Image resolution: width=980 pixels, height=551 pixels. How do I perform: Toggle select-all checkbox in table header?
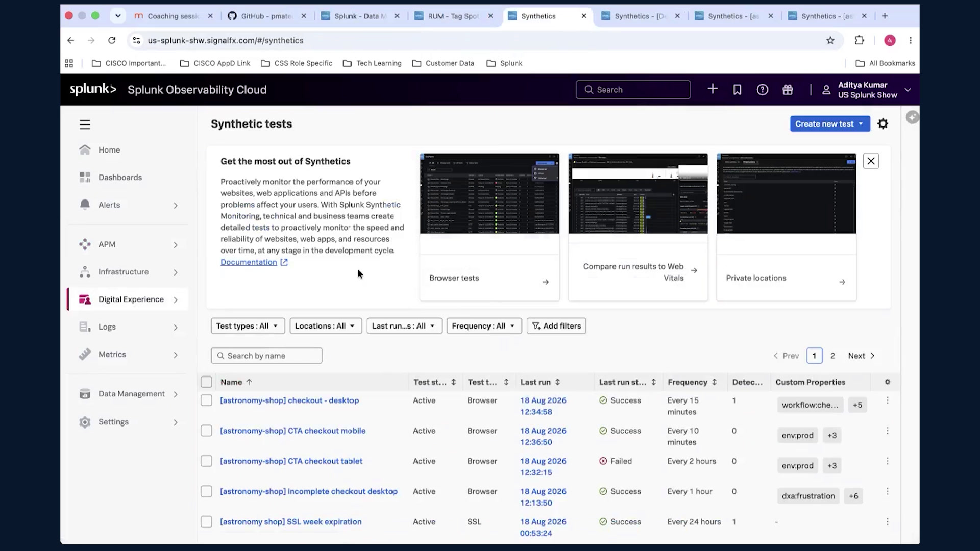[x=206, y=382]
